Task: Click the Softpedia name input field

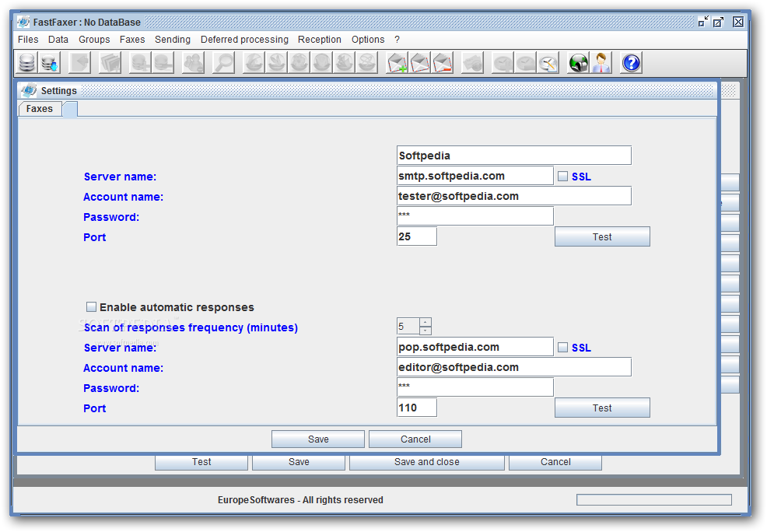Action: [x=514, y=156]
